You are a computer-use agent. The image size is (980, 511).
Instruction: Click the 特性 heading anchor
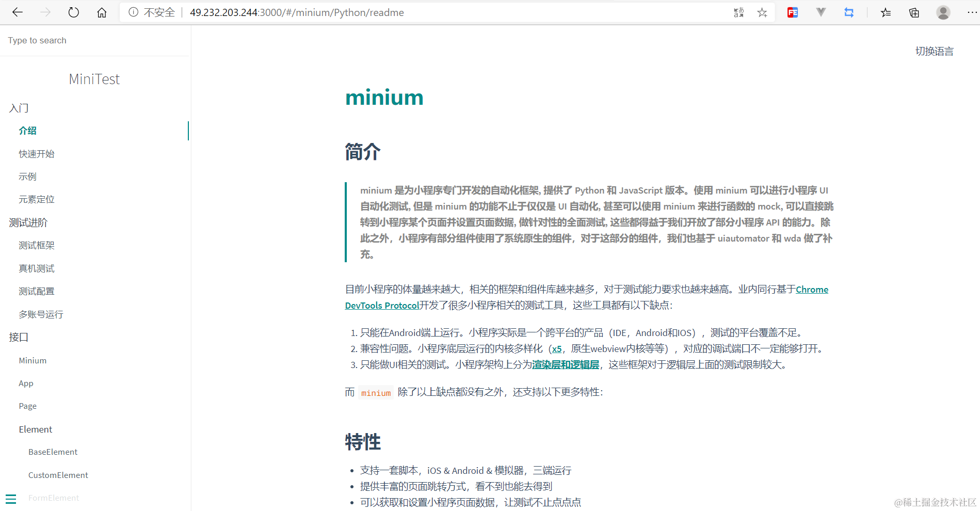(363, 442)
